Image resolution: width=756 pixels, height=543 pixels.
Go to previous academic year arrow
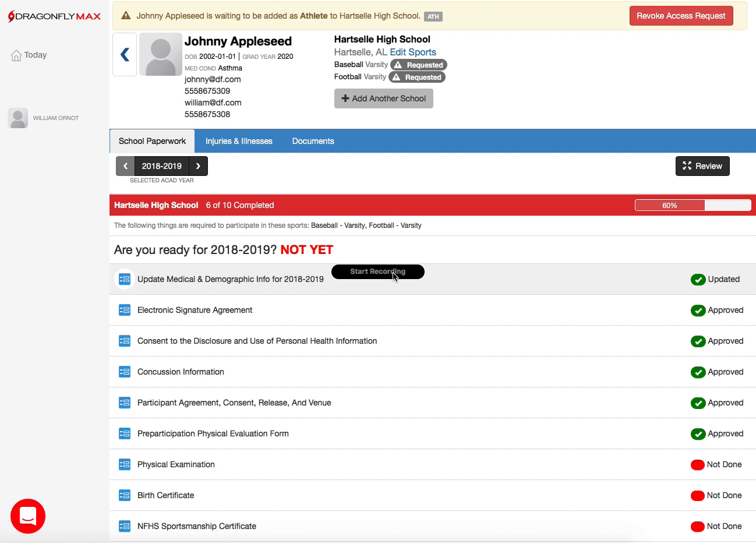point(125,166)
